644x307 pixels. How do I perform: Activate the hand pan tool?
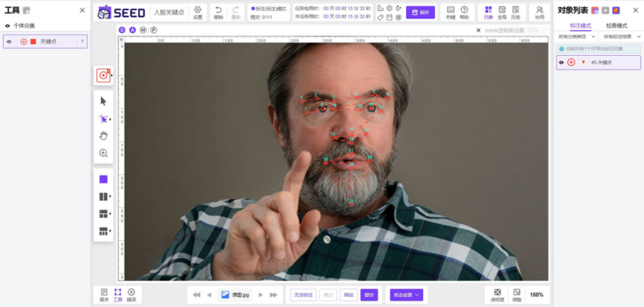104,136
